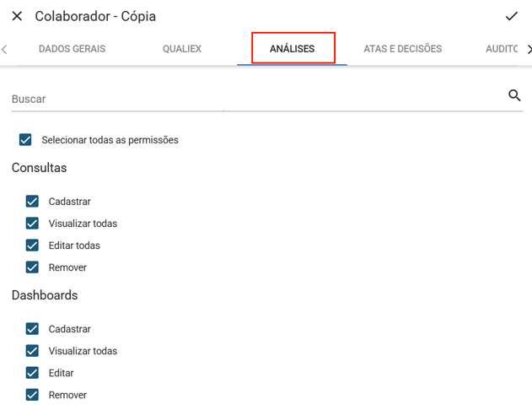Image resolution: width=532 pixels, height=410 pixels.
Task: Uncheck Remover under Dashboards
Action: pyautogui.click(x=32, y=395)
